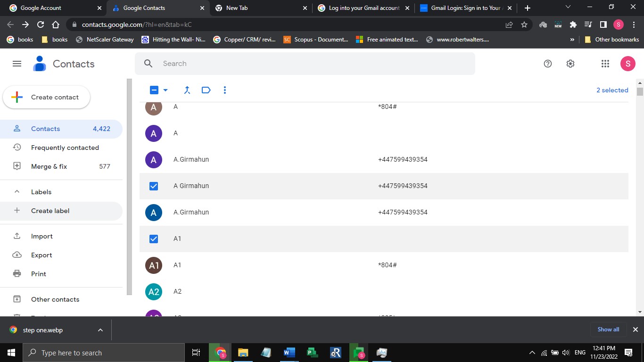Uncheck the A Girmahun contact checkbox

point(154,186)
